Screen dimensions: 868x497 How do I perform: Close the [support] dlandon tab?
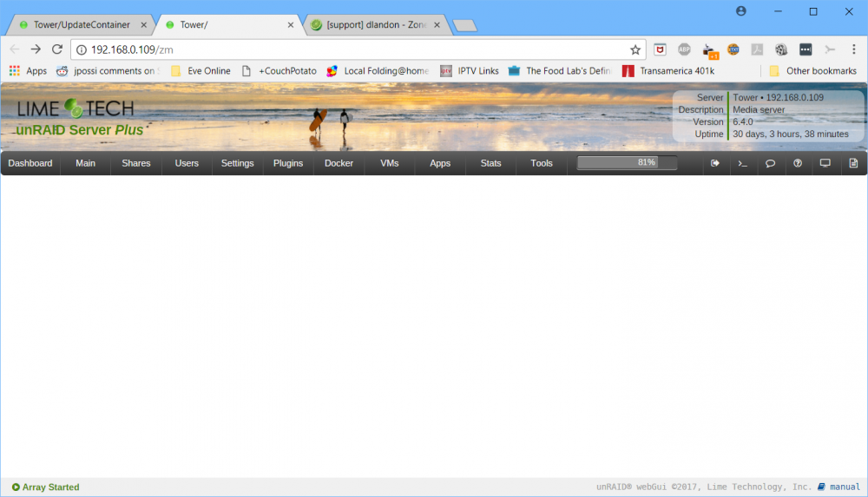click(x=437, y=25)
